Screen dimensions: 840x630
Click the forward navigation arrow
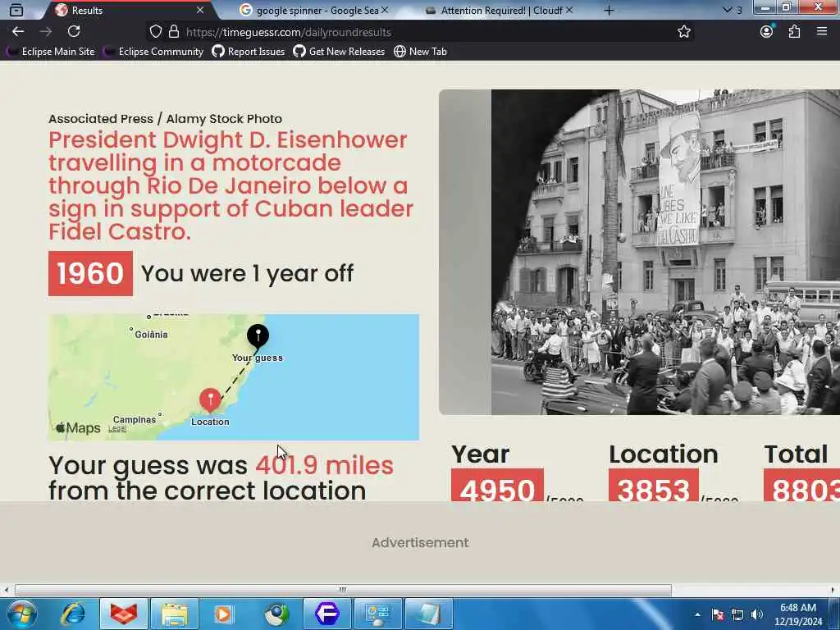[46, 32]
